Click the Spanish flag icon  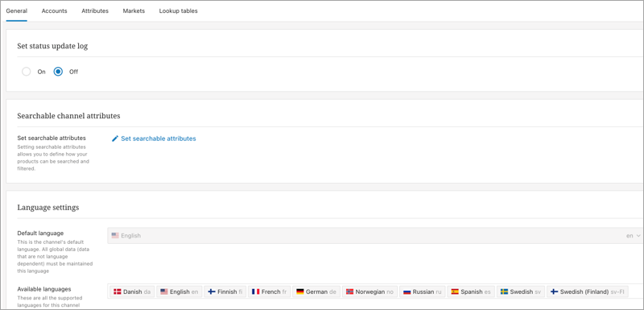455,292
